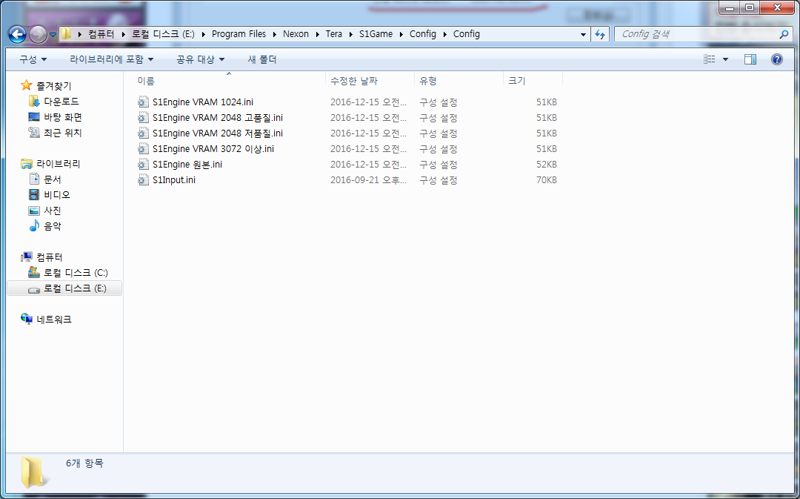This screenshot has width=800, height=499.
Task: Select 컴퓨터 in the navigation pane
Action: pos(49,257)
